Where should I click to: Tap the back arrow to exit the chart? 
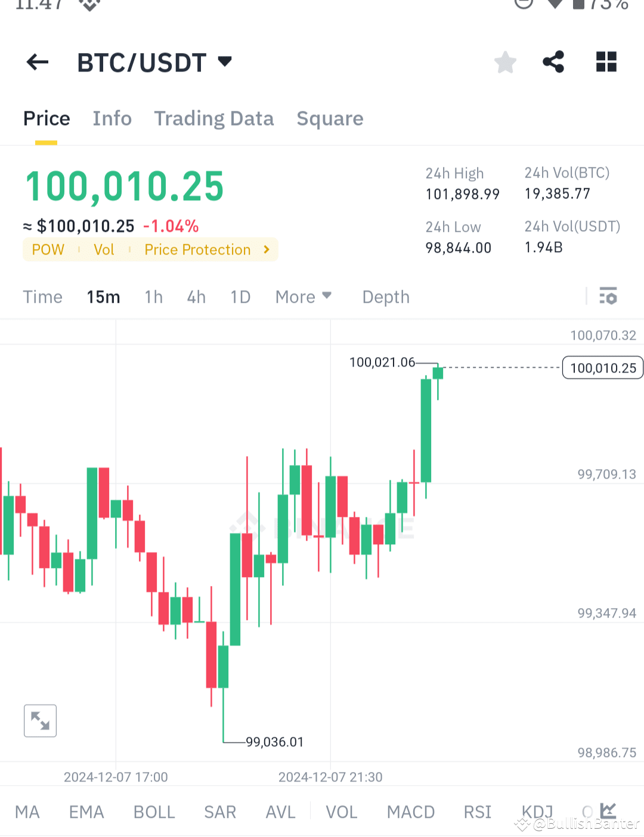click(37, 62)
